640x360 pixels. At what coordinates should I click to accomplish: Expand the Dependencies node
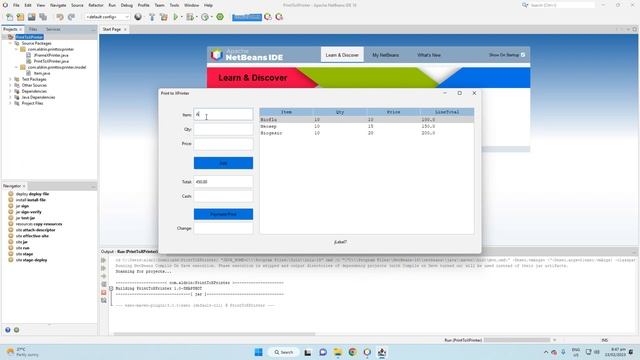[10, 91]
